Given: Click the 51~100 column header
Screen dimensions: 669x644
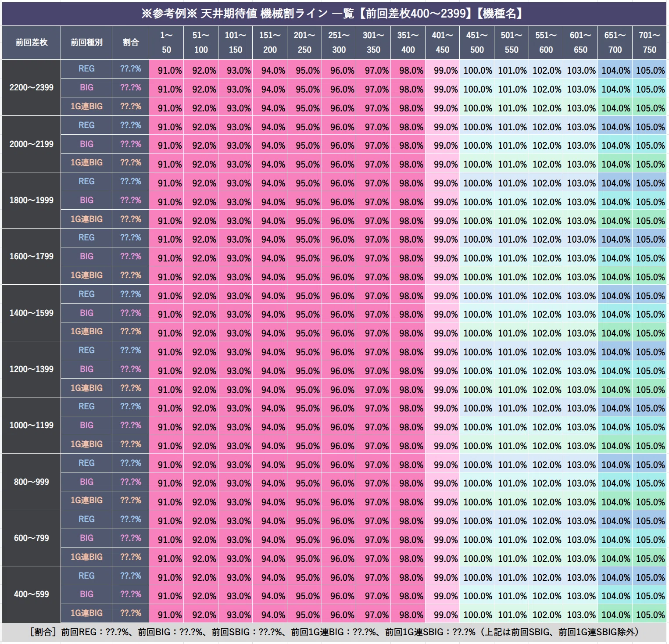Looking at the screenshot, I should pyautogui.click(x=201, y=43).
